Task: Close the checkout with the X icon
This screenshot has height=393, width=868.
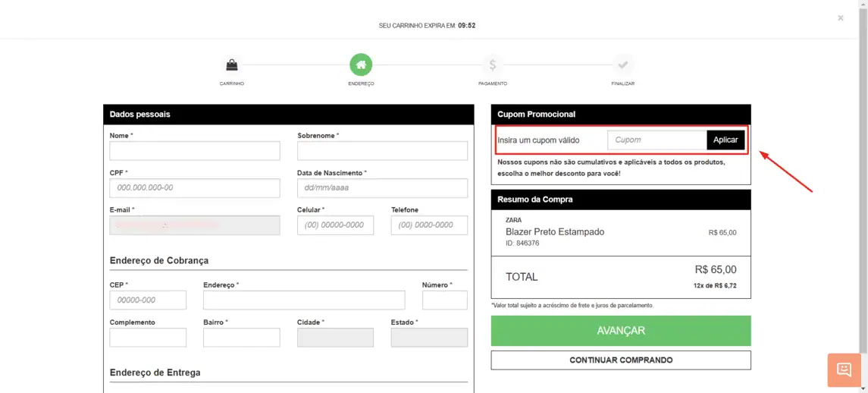Action: click(840, 18)
